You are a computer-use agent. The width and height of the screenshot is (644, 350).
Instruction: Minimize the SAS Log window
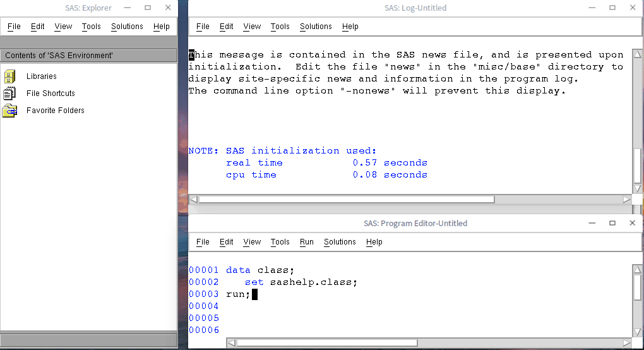[x=592, y=8]
